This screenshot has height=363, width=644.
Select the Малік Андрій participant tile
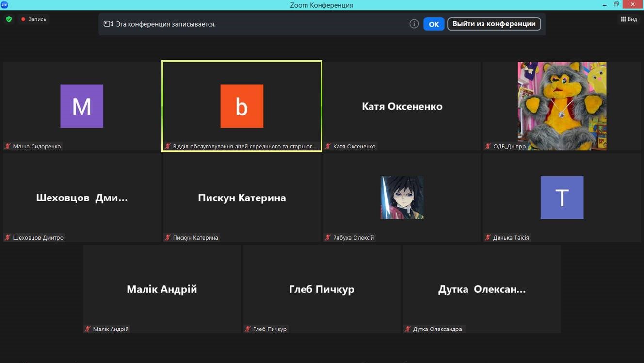(x=162, y=289)
